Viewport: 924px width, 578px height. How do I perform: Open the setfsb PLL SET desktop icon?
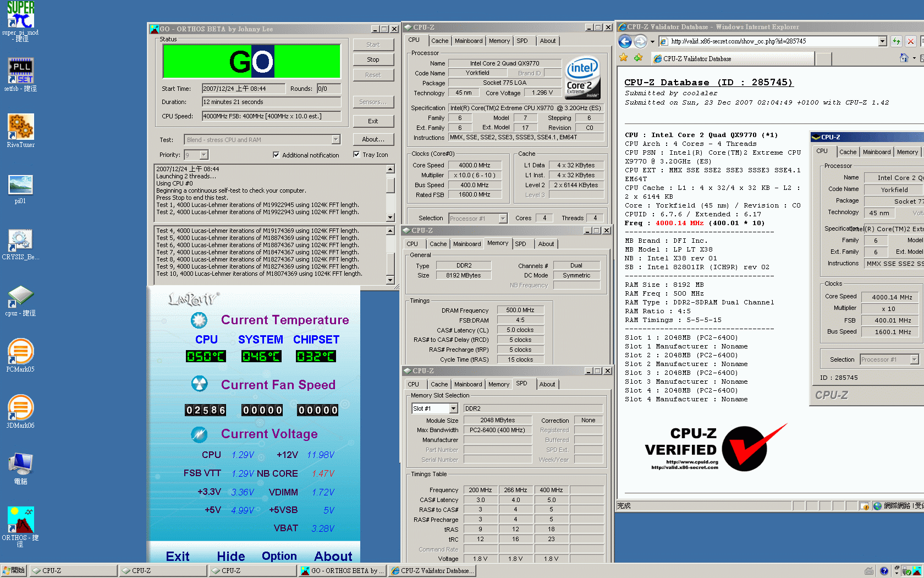click(20, 75)
